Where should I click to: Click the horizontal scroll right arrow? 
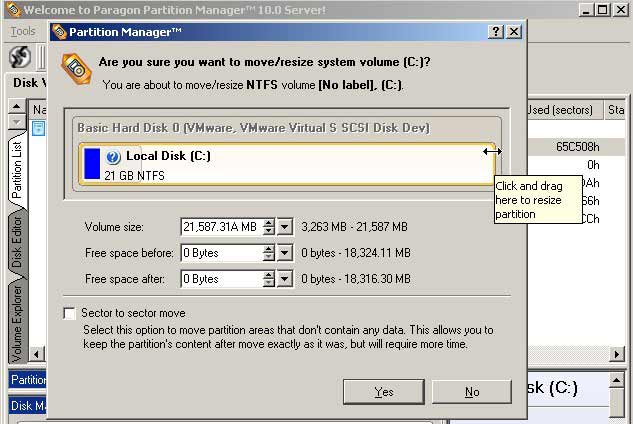[616, 355]
